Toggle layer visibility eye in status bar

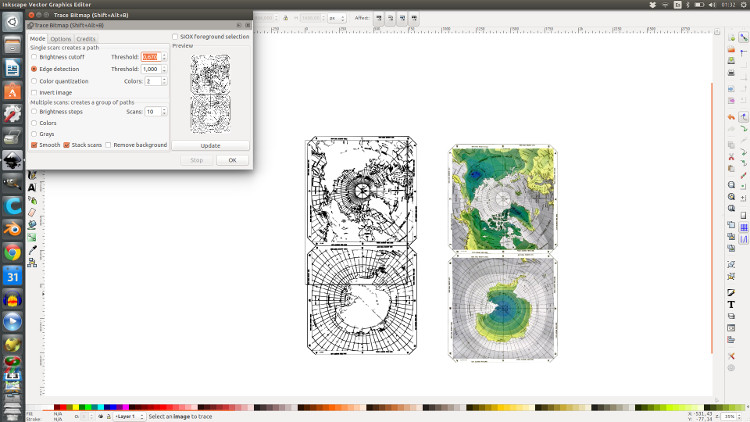coord(100,417)
